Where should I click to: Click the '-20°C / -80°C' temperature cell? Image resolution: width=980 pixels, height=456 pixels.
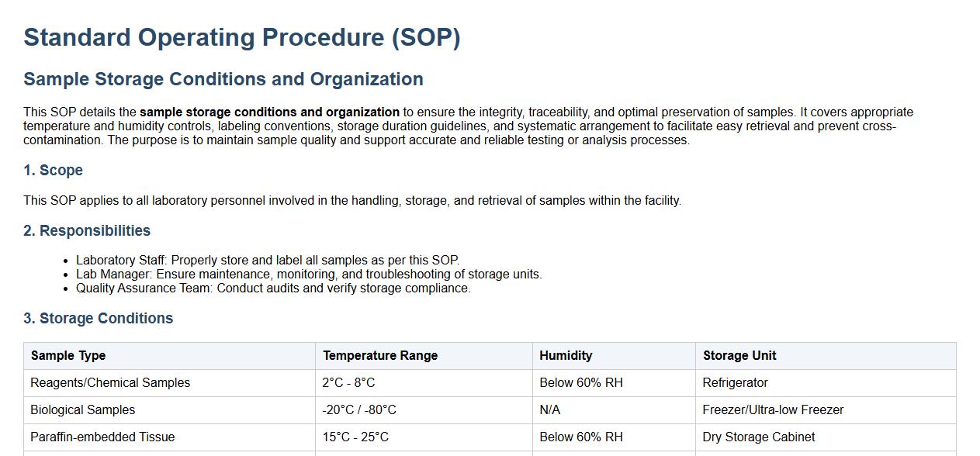[359, 409]
